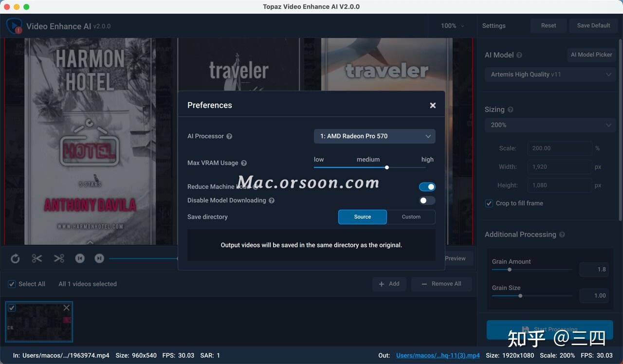This screenshot has height=364, width=623.
Task: Select the scissors trim tool
Action: point(37,258)
